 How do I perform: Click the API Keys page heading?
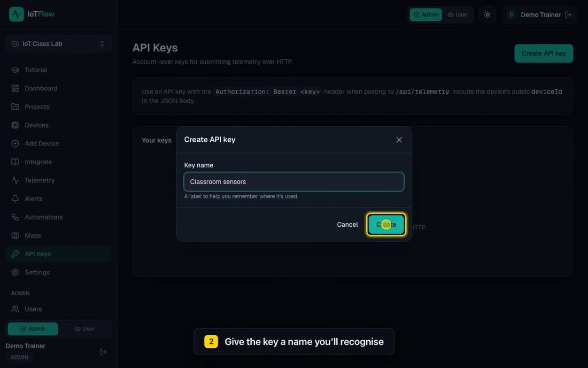tap(155, 48)
